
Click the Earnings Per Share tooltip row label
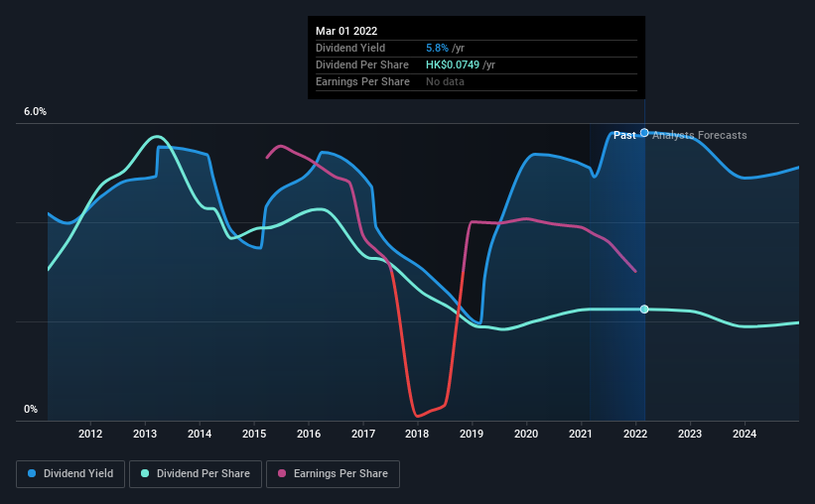click(x=362, y=81)
